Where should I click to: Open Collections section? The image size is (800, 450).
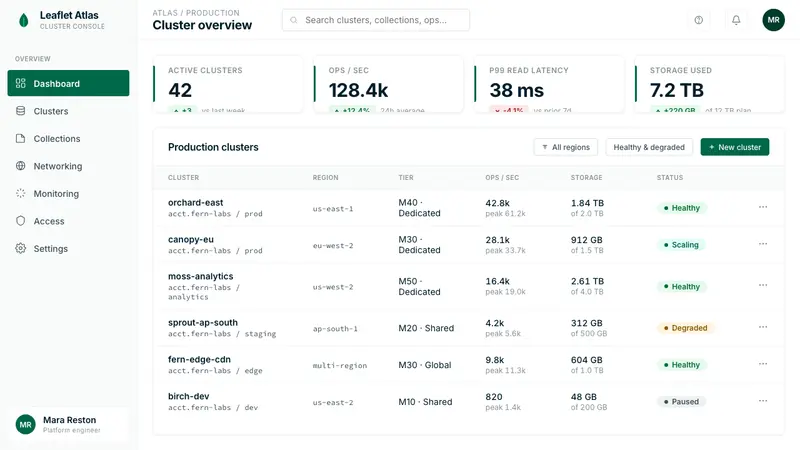[68, 138]
